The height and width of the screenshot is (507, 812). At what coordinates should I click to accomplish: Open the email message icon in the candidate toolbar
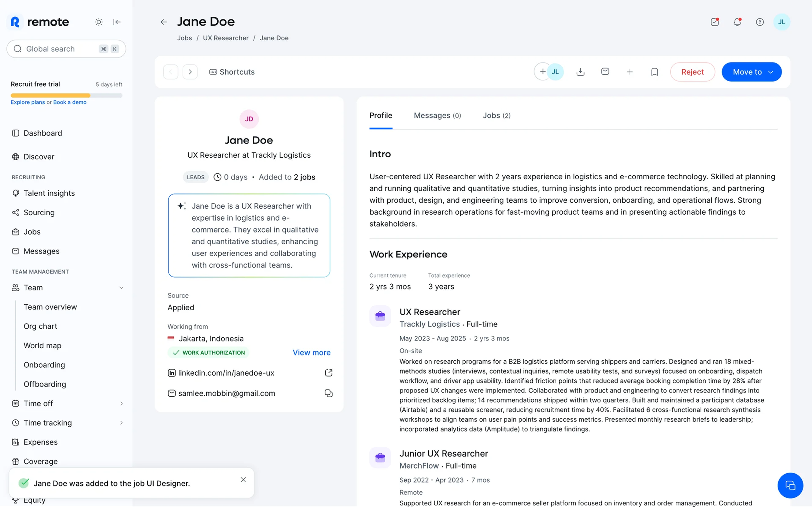(605, 71)
